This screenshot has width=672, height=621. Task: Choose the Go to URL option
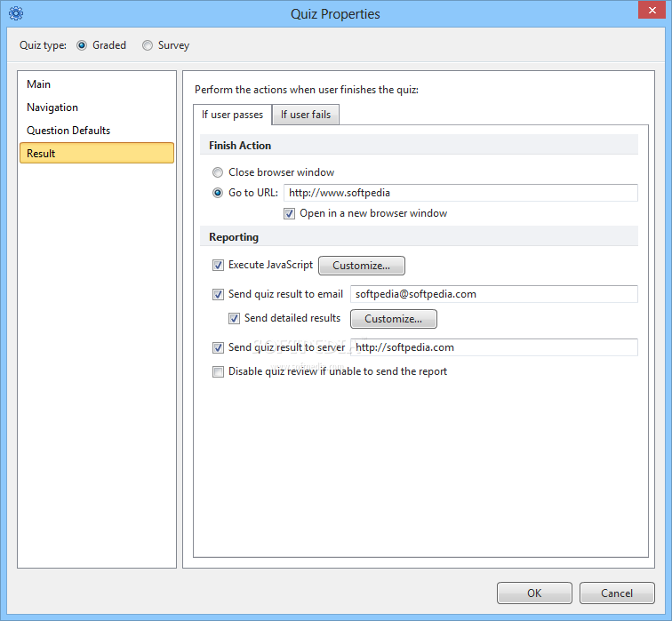[x=218, y=193]
